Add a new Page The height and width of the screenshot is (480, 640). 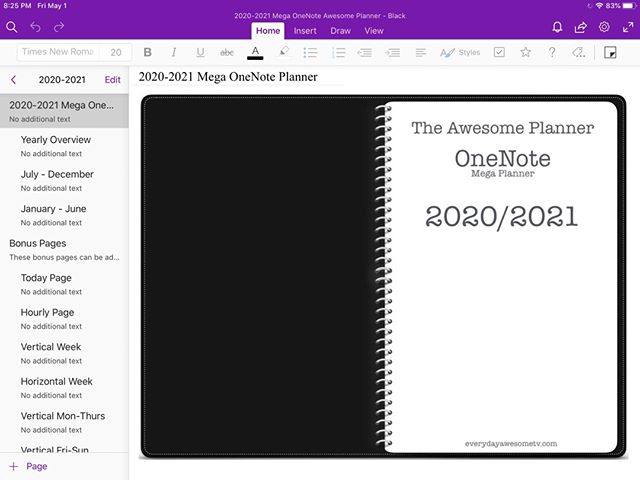click(x=28, y=466)
